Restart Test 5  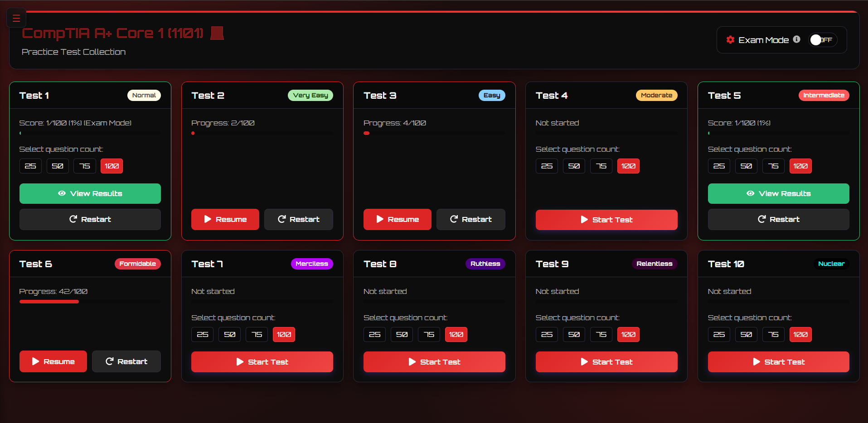tap(779, 219)
